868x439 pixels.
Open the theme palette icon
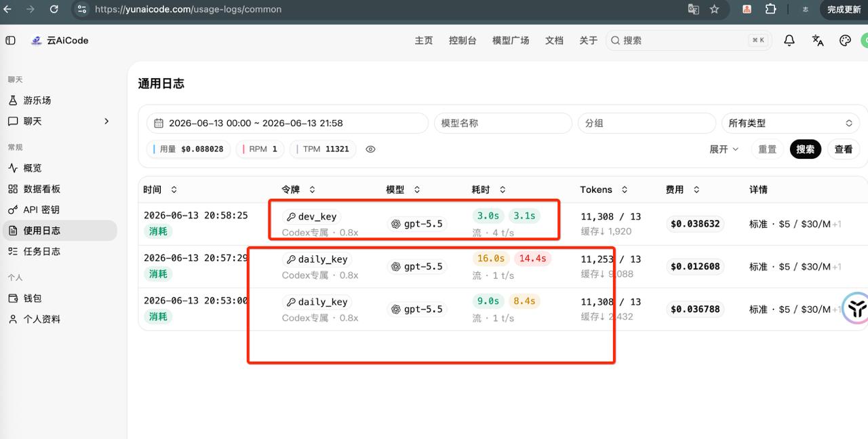(x=845, y=41)
